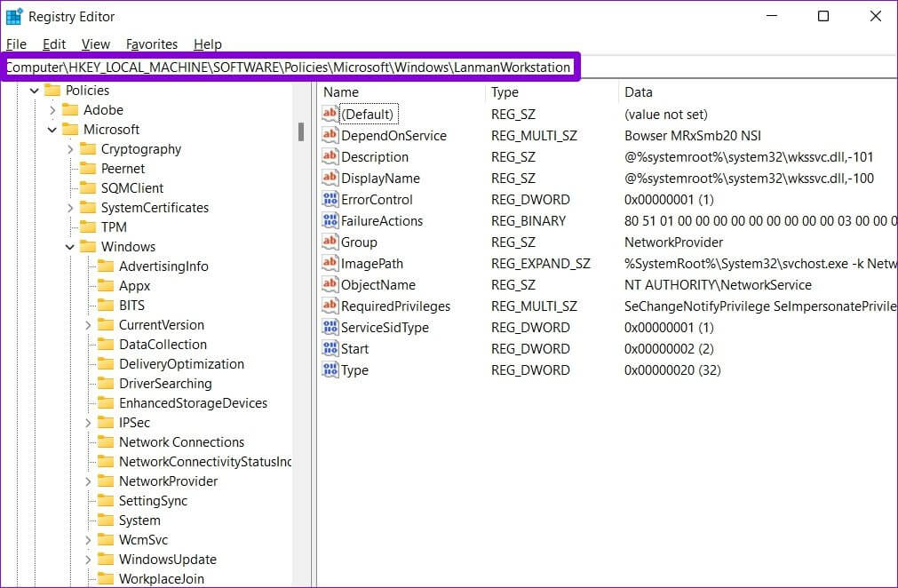Click REG_EXPAND_SZ type of ImagePath
898x588 pixels.
540,264
